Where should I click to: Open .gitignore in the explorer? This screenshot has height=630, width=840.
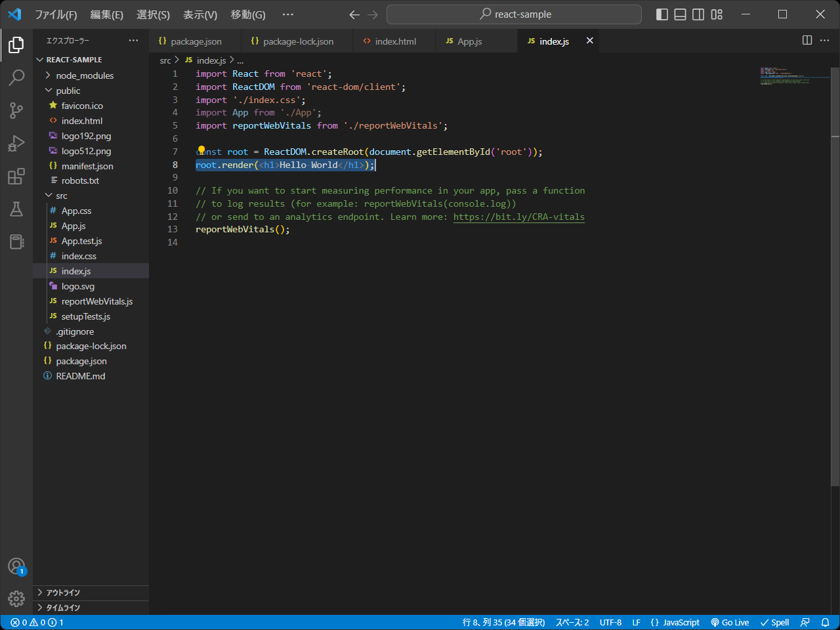coord(91,331)
